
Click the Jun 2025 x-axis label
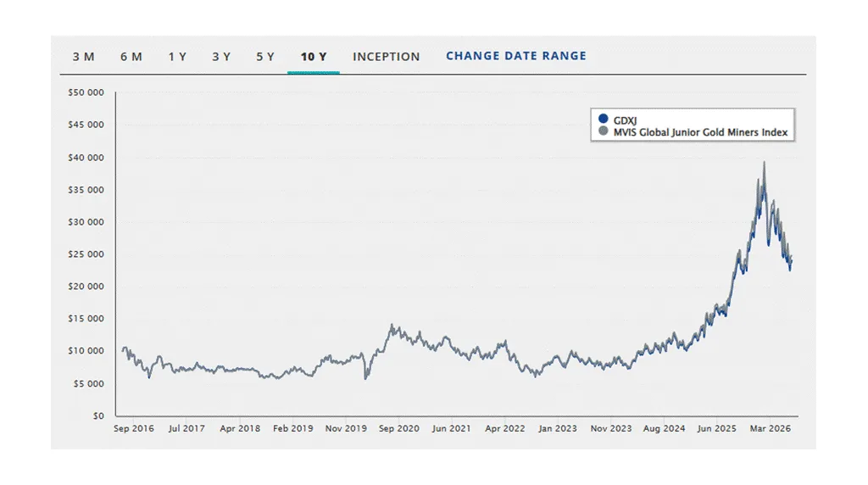(717, 428)
